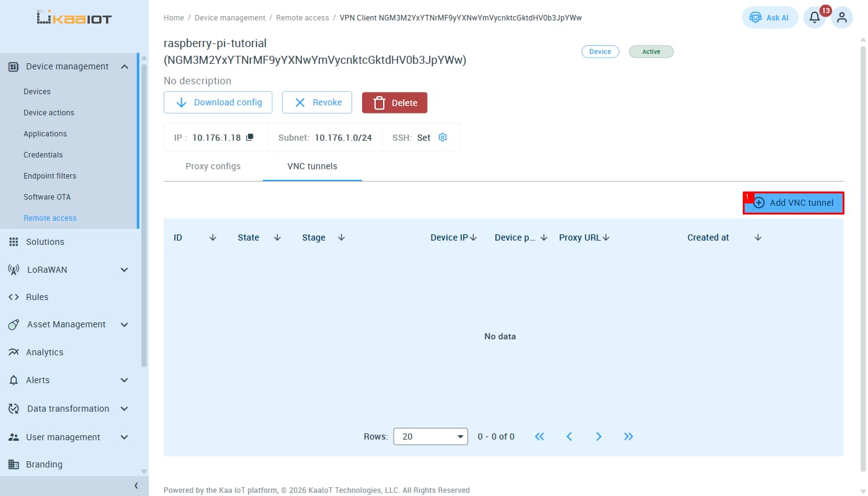
Task: Sort by Device port column arrow
Action: point(544,237)
